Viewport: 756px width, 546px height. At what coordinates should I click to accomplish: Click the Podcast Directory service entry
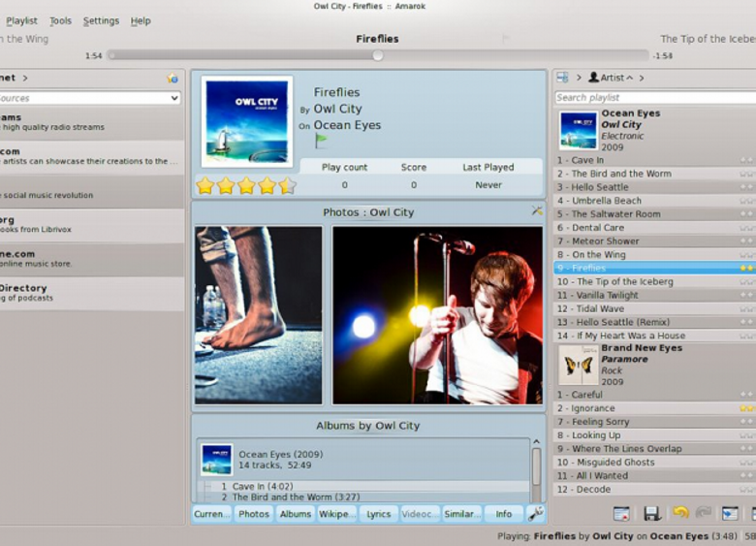(92, 293)
